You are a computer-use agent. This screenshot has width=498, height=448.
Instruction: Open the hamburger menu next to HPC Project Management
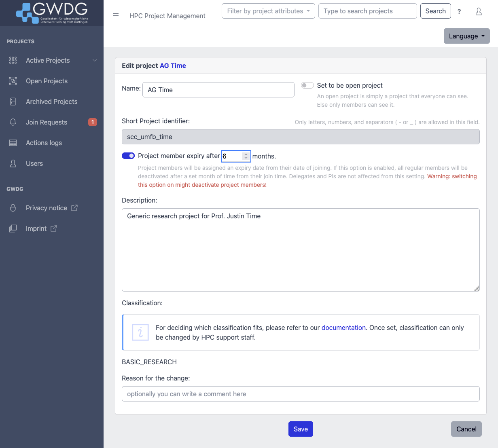point(116,16)
